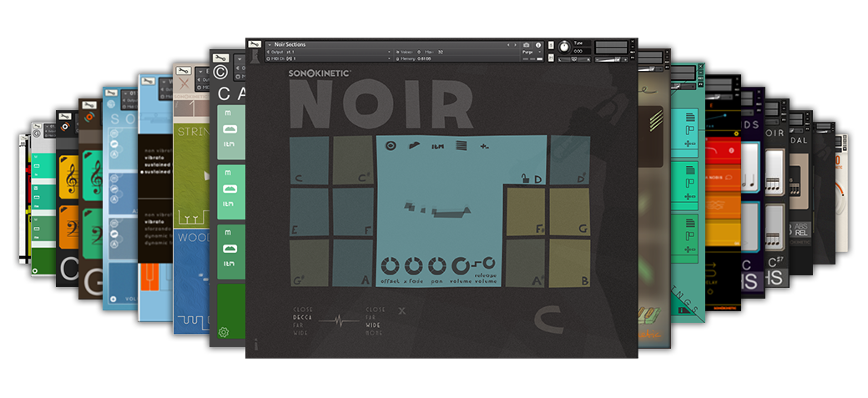The height and width of the screenshot is (398, 868).
Task: Click the camera snapshot icon in Noir header
Action: pyautogui.click(x=526, y=45)
